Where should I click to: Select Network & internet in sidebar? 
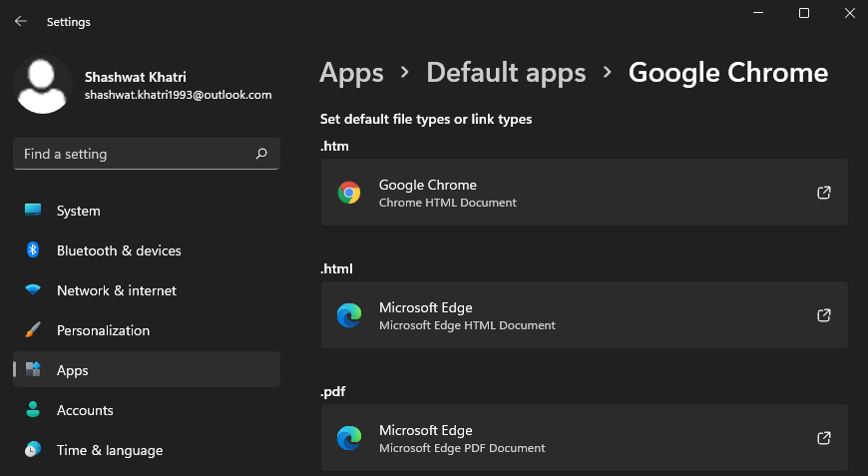tap(116, 290)
